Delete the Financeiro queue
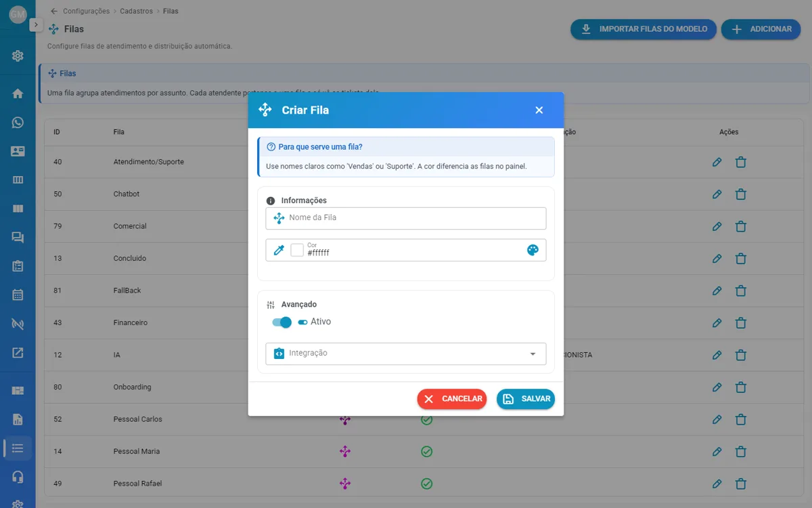Screen dimensions: 812x508 click(741, 323)
